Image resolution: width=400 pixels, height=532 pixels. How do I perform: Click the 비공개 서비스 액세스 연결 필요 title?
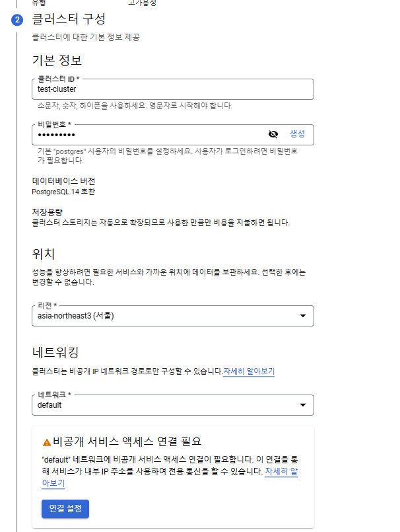pyautogui.click(x=127, y=441)
